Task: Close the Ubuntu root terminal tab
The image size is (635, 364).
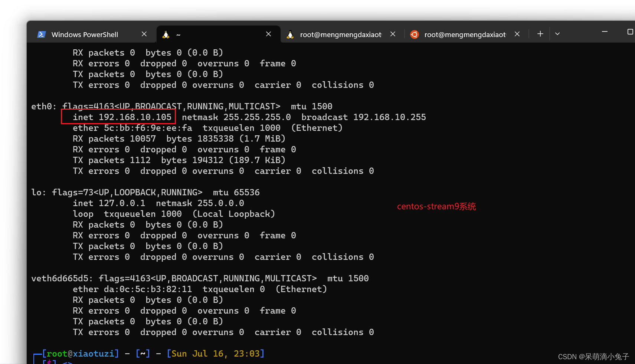Action: pos(517,34)
